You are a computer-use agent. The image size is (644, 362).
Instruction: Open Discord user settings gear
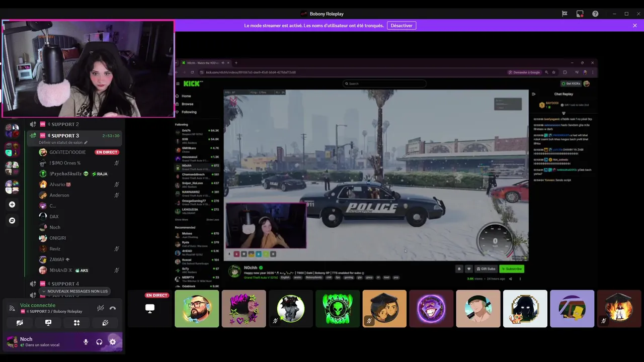pos(113,342)
